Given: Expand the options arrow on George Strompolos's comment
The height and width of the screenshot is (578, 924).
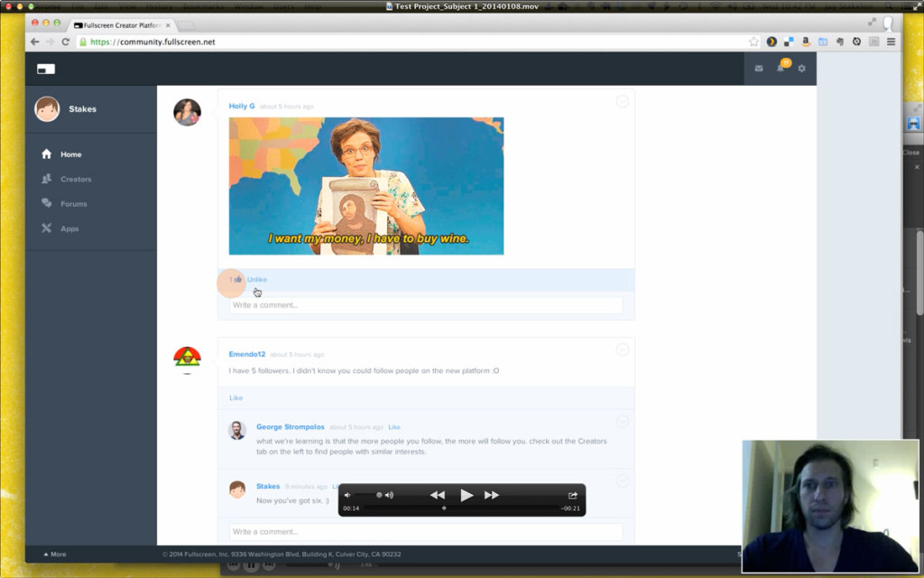Looking at the screenshot, I should [623, 422].
